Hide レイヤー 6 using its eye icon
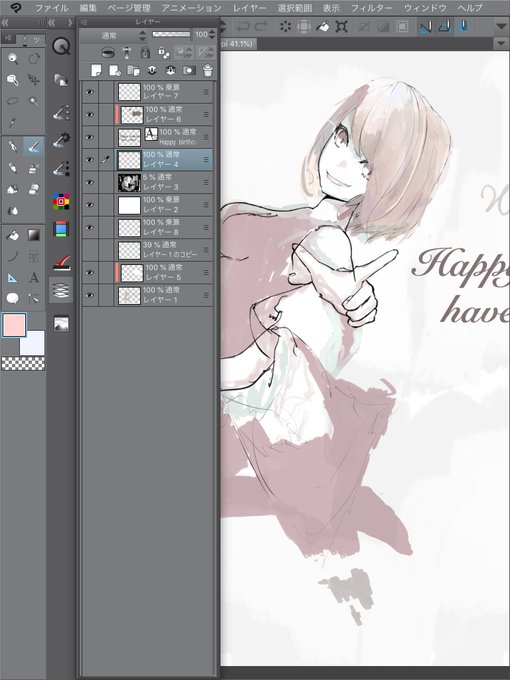510x680 pixels. coord(89,114)
